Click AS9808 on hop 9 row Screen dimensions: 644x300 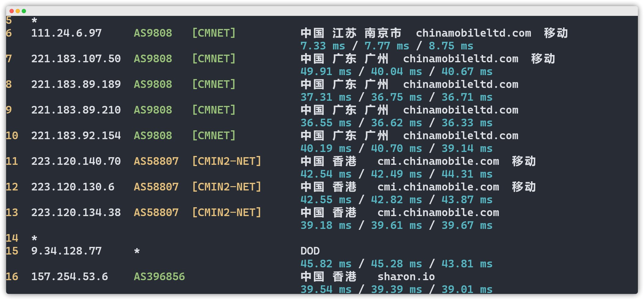tap(153, 110)
